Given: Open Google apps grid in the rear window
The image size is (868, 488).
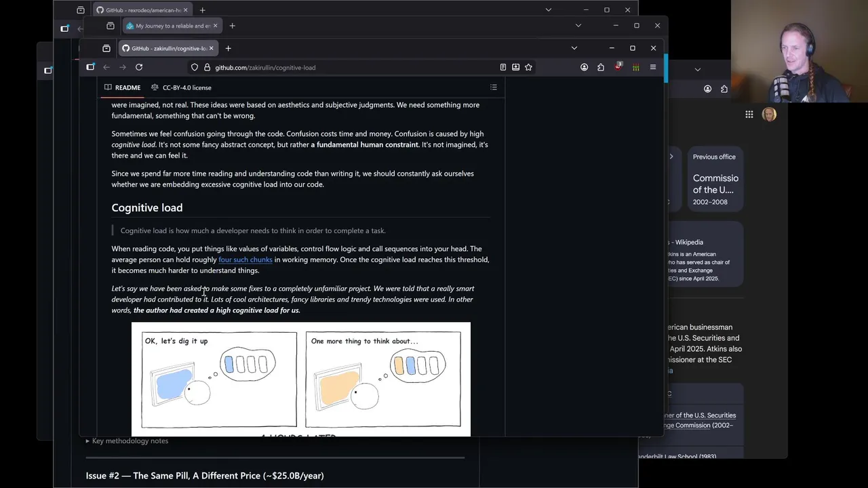Looking at the screenshot, I should point(749,115).
